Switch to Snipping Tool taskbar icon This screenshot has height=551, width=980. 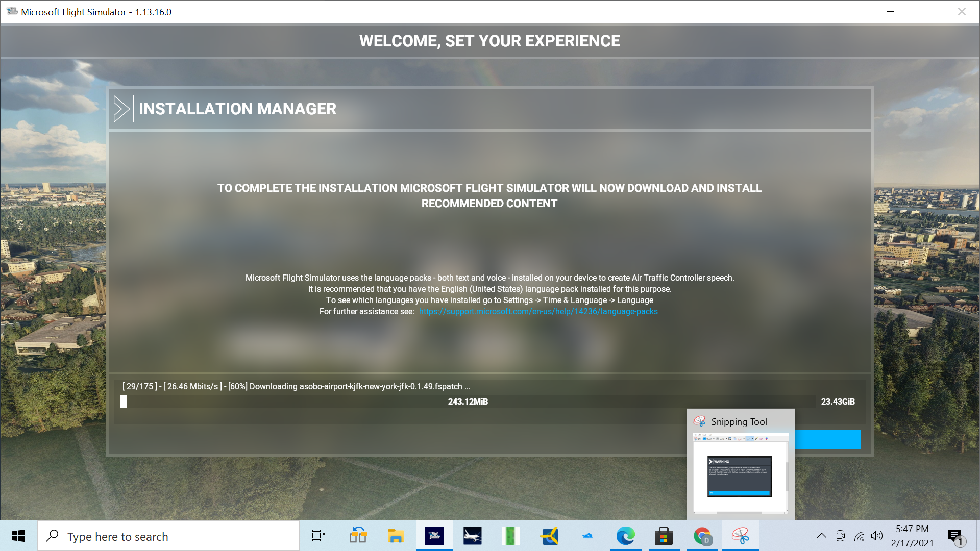click(x=741, y=536)
